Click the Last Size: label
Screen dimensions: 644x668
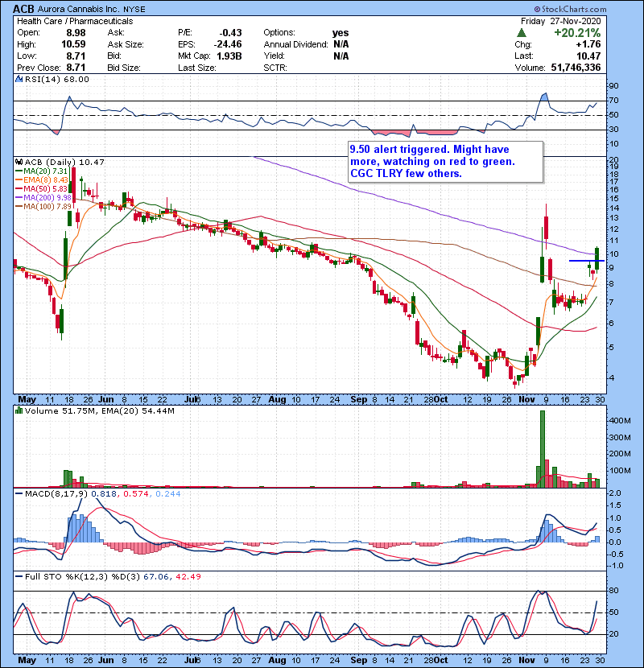coord(197,68)
